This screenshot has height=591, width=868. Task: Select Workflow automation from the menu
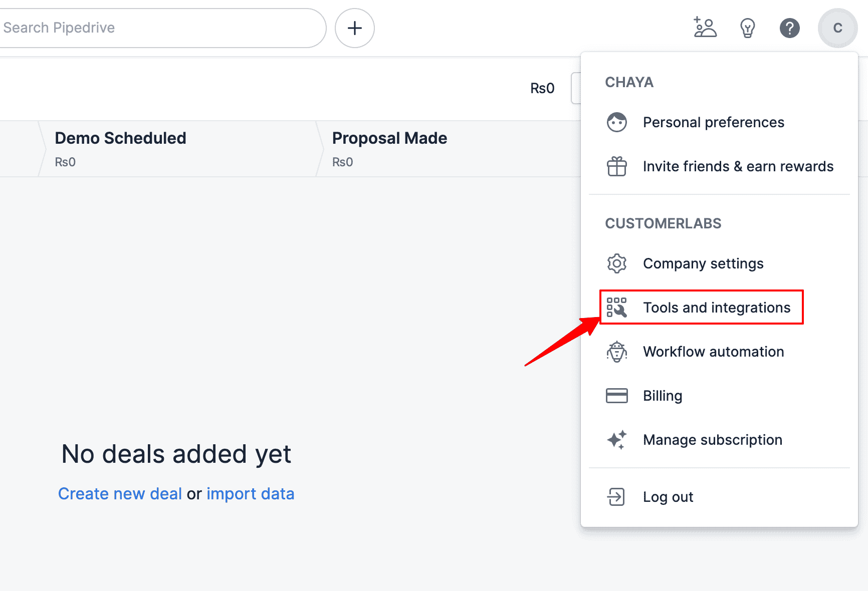click(713, 351)
